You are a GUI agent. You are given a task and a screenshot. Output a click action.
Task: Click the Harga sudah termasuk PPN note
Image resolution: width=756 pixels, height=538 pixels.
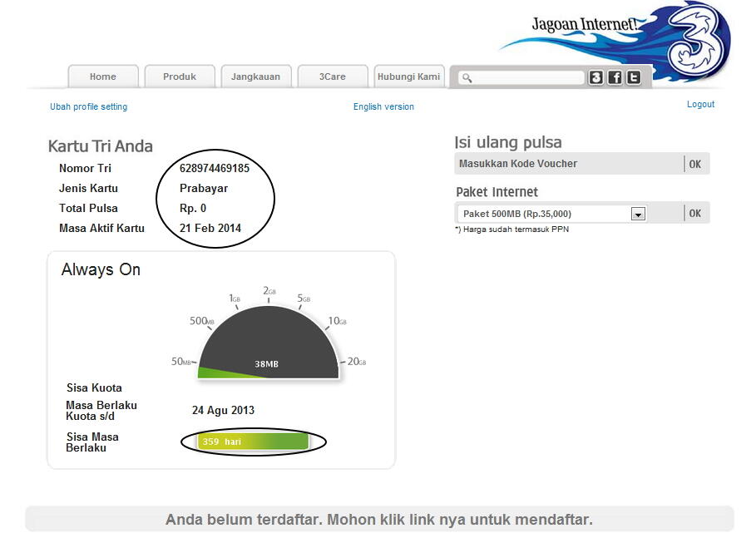click(x=512, y=230)
